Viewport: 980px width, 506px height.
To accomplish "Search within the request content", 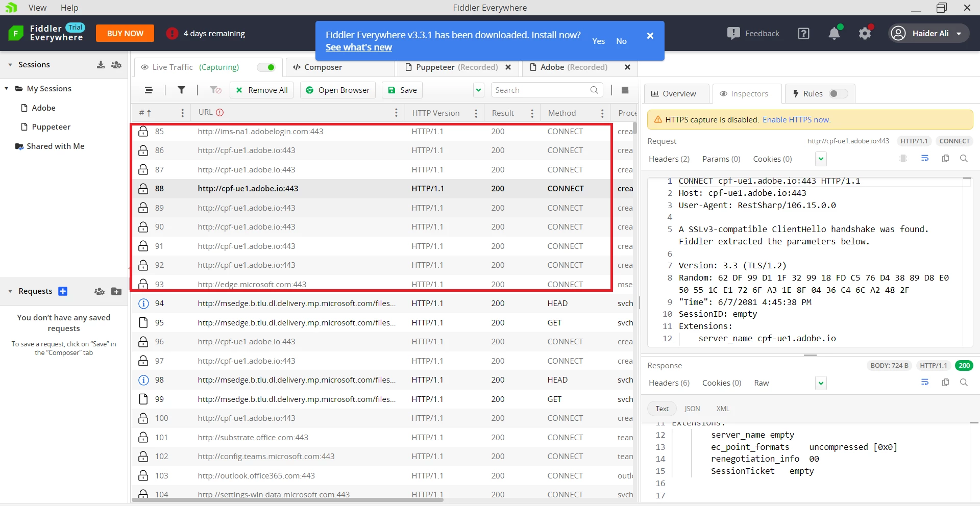I will 964,159.
